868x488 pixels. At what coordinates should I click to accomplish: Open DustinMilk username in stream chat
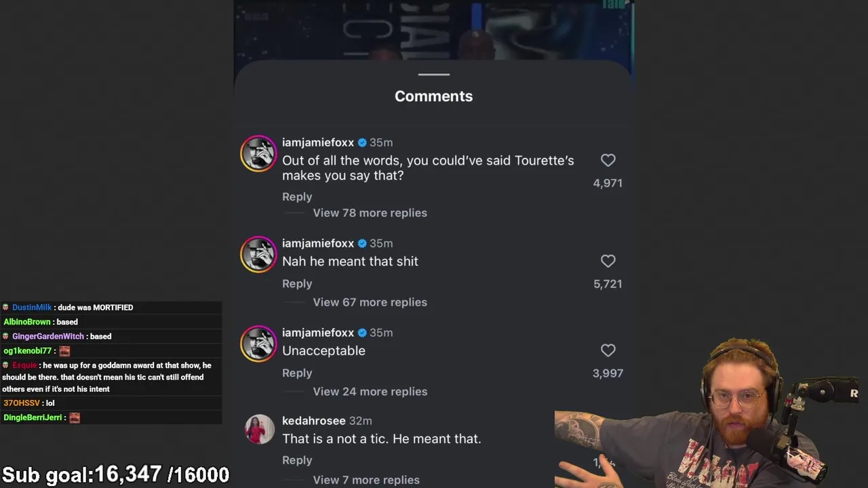coord(32,308)
